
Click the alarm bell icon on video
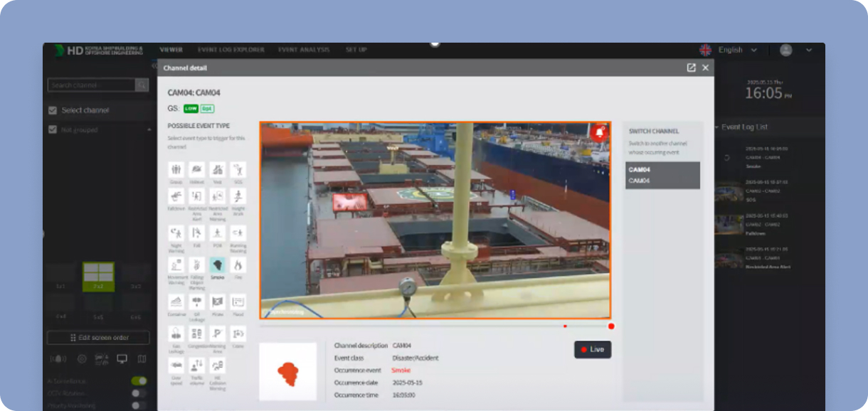[599, 132]
